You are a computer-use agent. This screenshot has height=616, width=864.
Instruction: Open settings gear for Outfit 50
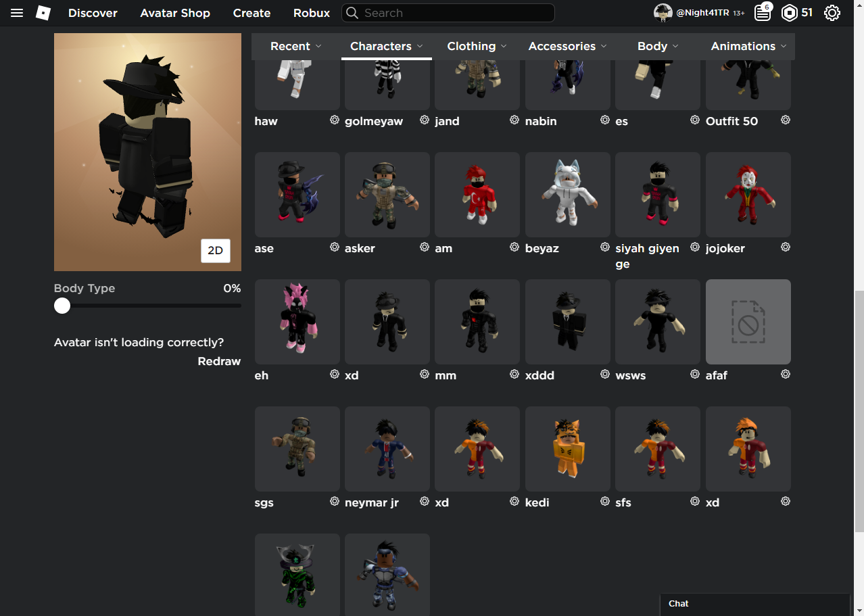click(x=786, y=120)
